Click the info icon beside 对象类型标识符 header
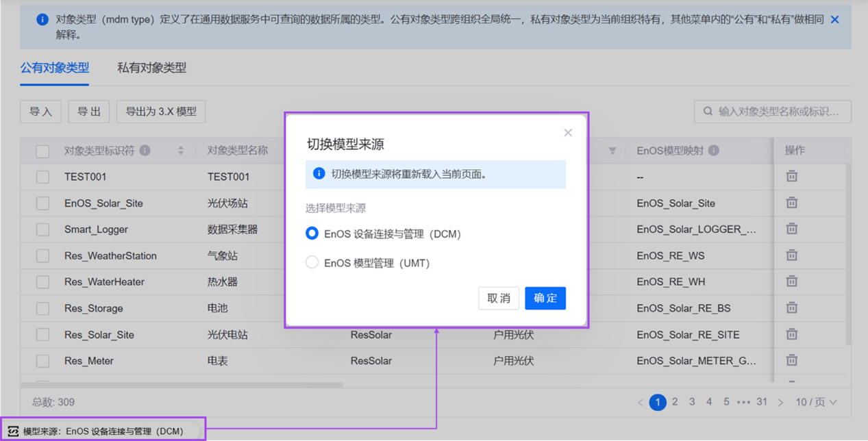This screenshot has width=868, height=441. [145, 151]
